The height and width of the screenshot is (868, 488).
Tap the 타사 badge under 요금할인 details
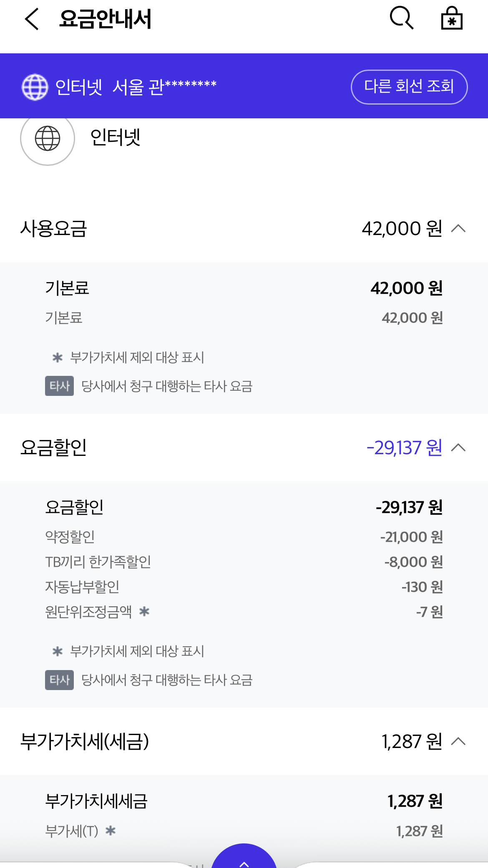pyautogui.click(x=59, y=680)
